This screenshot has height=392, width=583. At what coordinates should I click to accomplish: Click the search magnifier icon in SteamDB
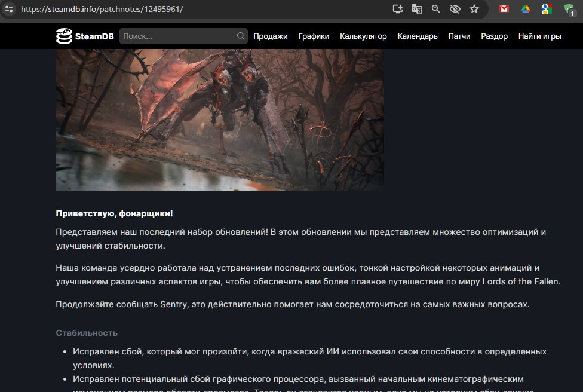click(241, 36)
